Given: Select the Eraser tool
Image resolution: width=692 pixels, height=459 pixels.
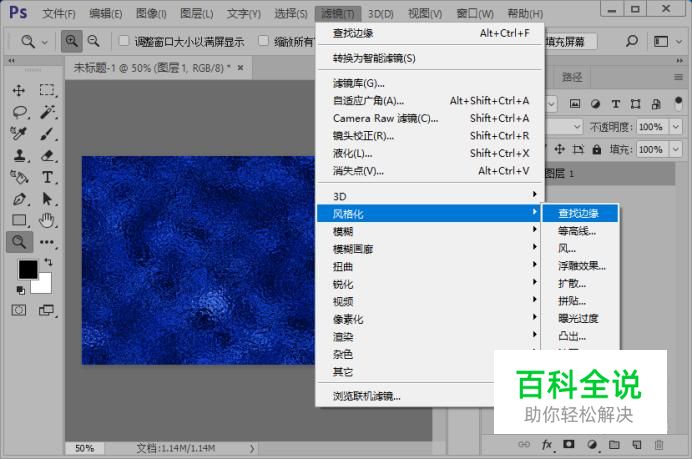Looking at the screenshot, I should [47, 155].
